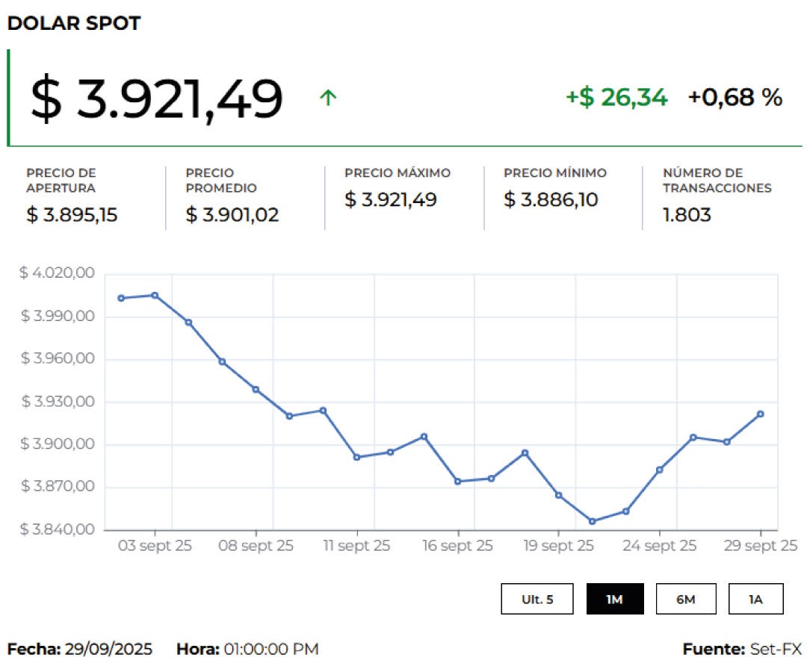Select the Ult. 5 time range button
This screenshot has width=807, height=672.
(537, 599)
